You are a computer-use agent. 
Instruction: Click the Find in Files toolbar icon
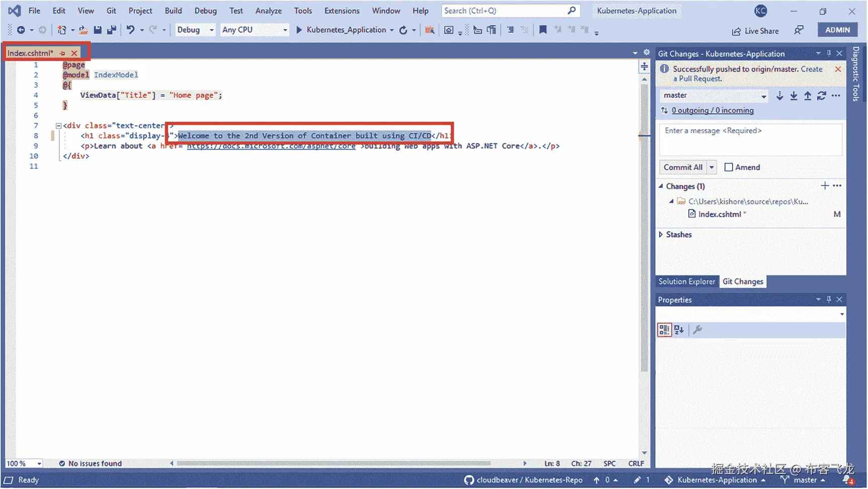pos(430,30)
